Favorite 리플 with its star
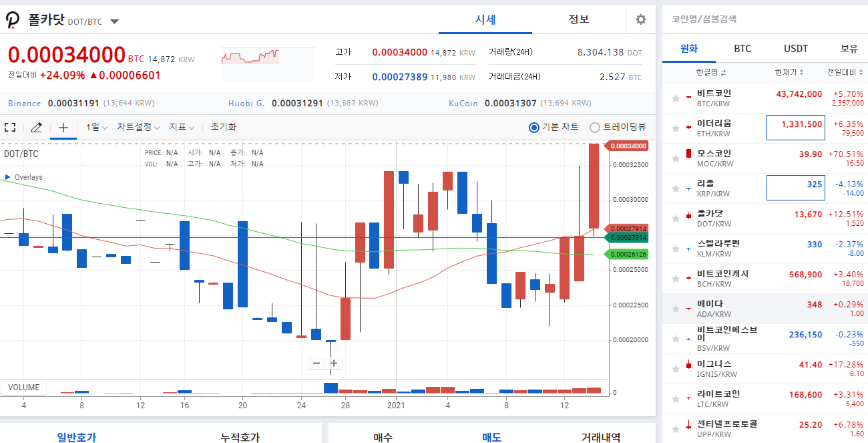 click(676, 188)
